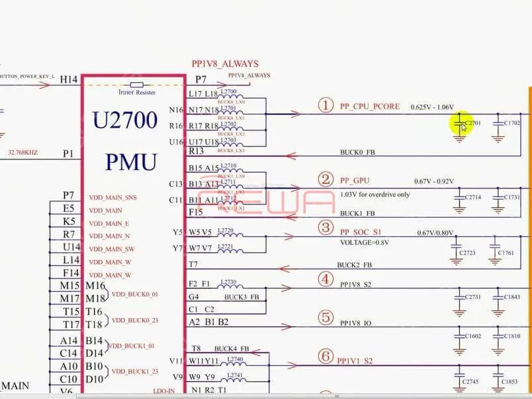Click inductor L2730 label
The image size is (532, 399).
228,282
